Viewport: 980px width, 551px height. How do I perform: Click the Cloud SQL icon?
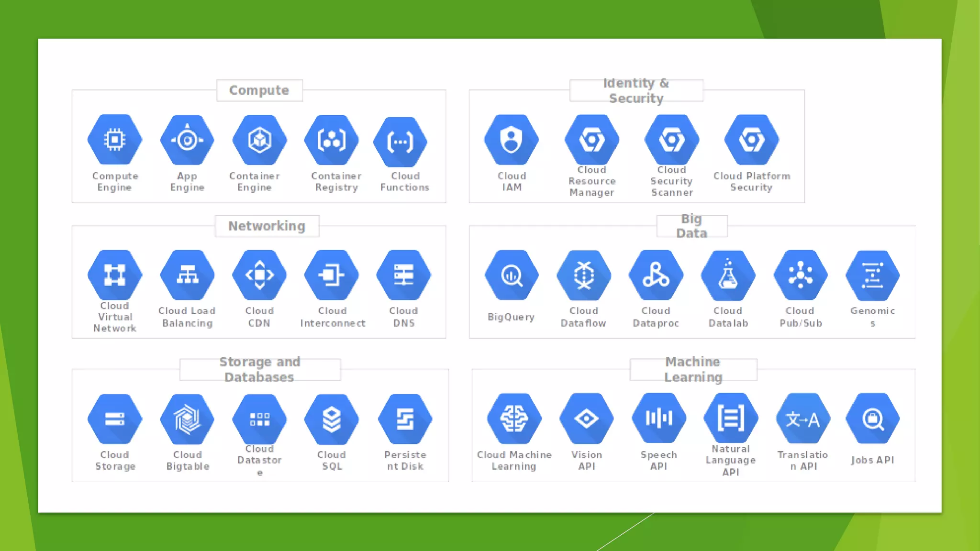coord(332,419)
